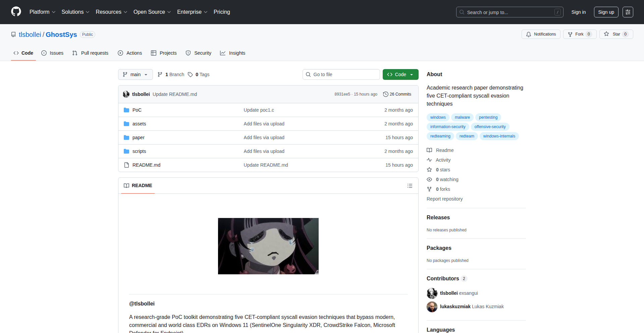Click the Pricing link
Screen dimensions: 644x333
pos(222,12)
